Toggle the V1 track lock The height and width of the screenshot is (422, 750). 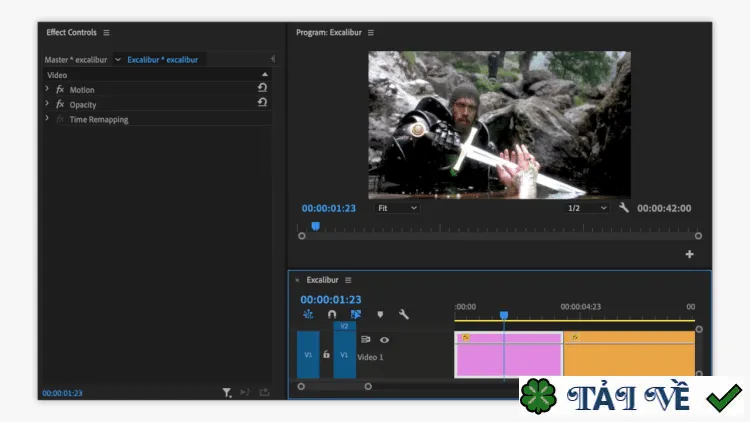326,354
